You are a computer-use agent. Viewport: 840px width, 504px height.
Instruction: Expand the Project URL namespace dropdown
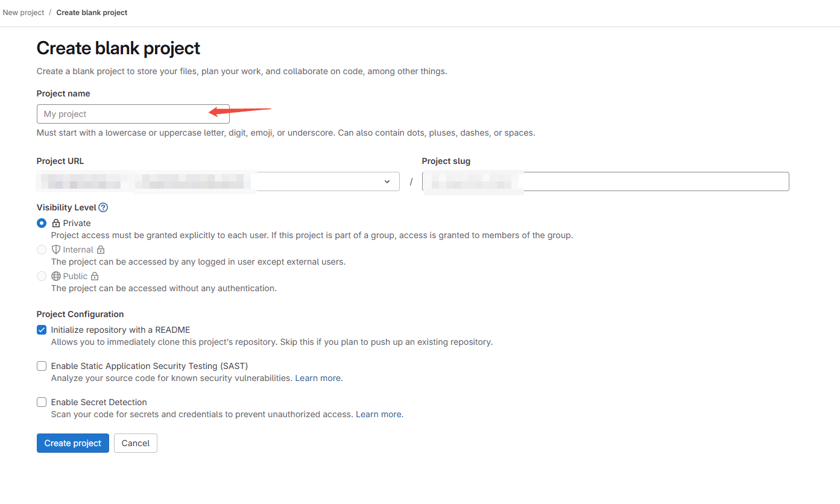(387, 181)
